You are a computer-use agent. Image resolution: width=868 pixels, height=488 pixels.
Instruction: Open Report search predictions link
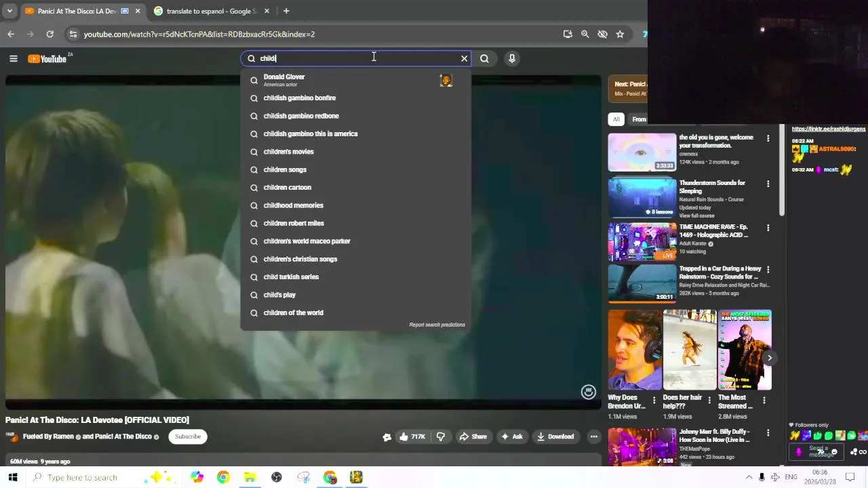pyautogui.click(x=437, y=325)
